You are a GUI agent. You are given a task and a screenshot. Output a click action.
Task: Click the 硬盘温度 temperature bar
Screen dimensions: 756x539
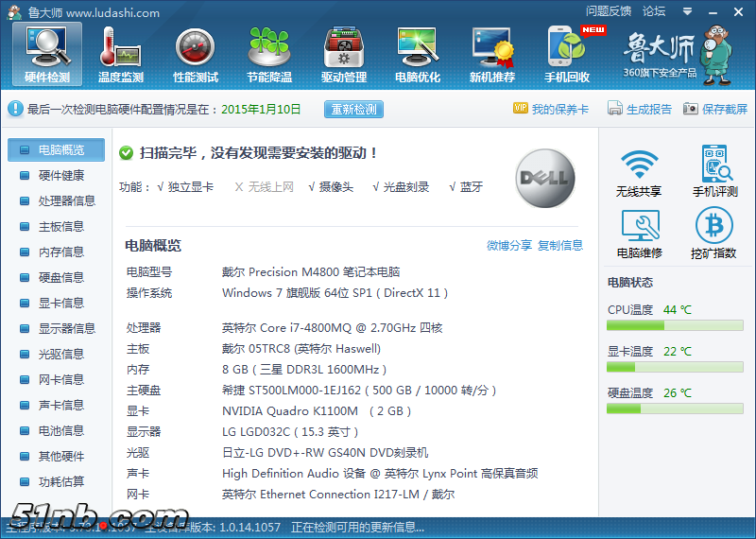[675, 409]
